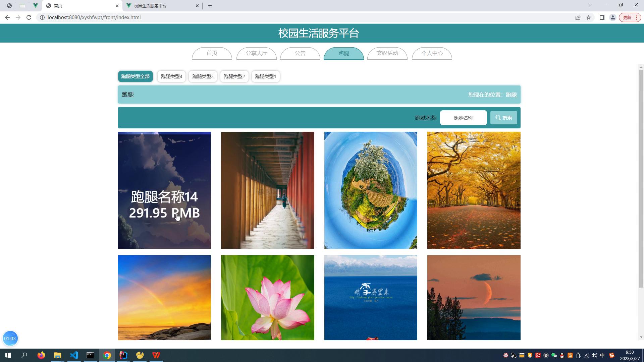
Task: Open the autumn trees photo card
Action: [474, 190]
